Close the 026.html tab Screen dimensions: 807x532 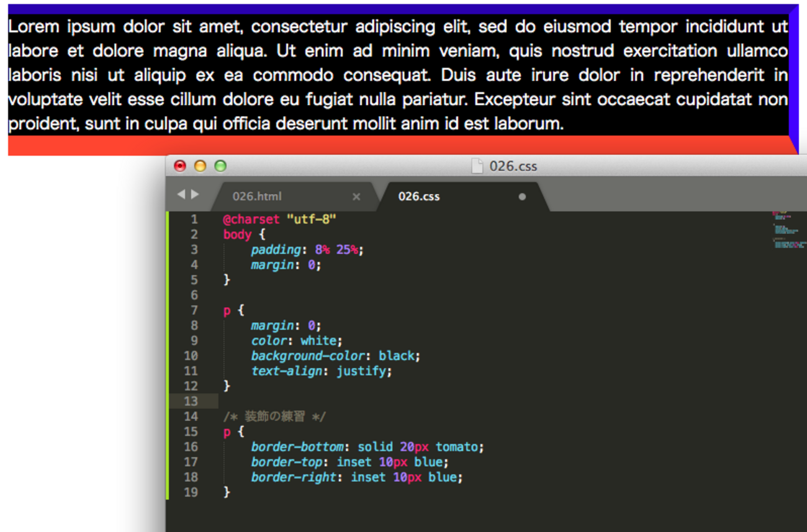point(356,196)
